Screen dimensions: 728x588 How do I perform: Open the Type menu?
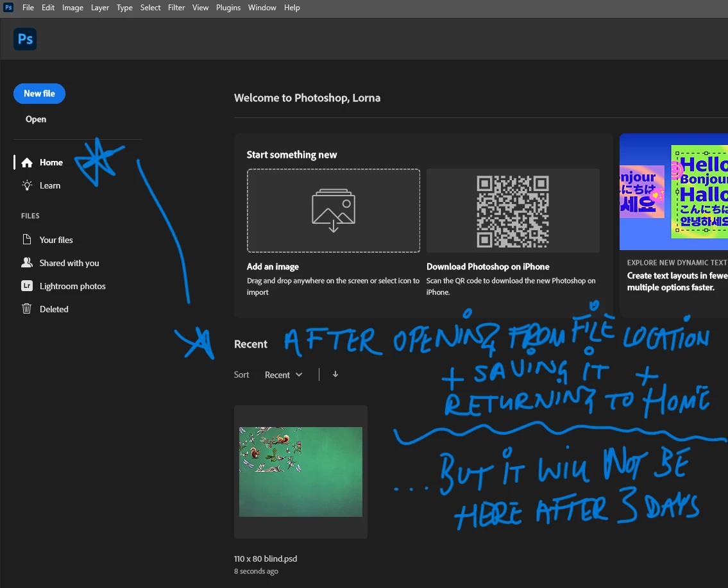click(124, 8)
